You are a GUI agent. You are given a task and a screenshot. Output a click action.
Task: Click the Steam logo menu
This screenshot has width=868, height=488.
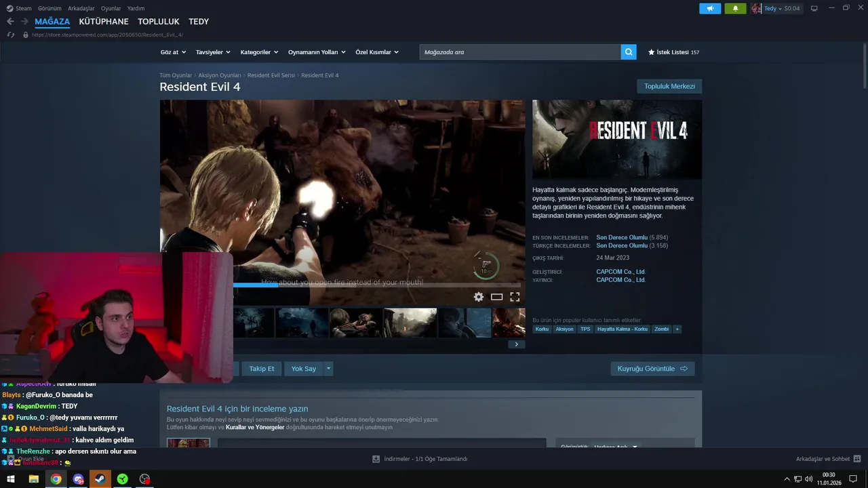(19, 8)
